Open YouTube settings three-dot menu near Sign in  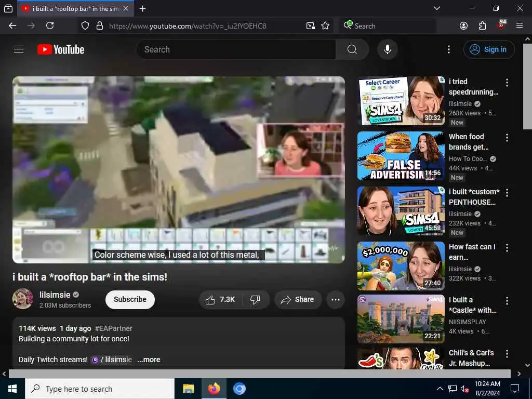(448, 49)
